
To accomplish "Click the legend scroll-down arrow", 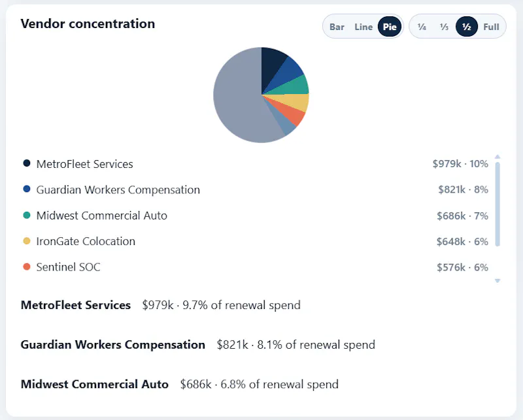I will tap(498, 281).
